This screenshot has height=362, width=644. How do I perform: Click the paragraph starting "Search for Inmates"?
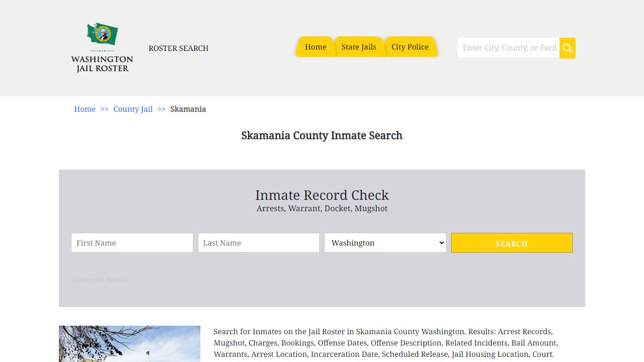pos(386,343)
